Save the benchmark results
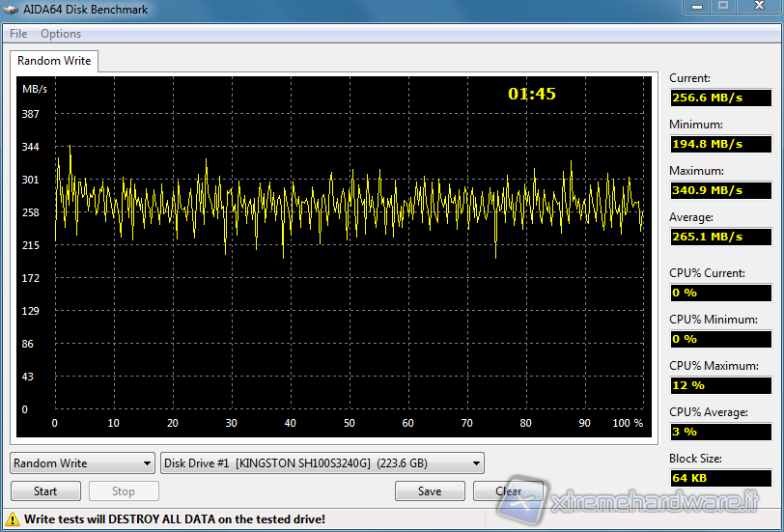This screenshot has width=784, height=532. coord(430,490)
